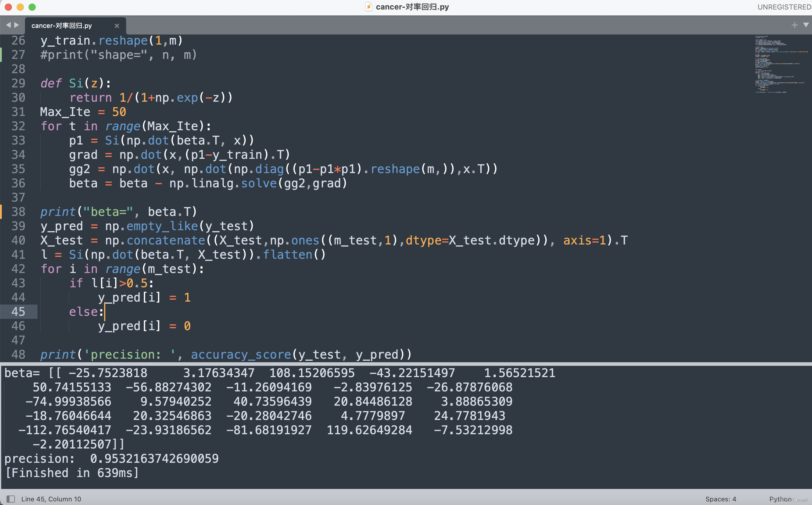
Task: Click the UNREGISTERED label in title bar
Action: (784, 7)
